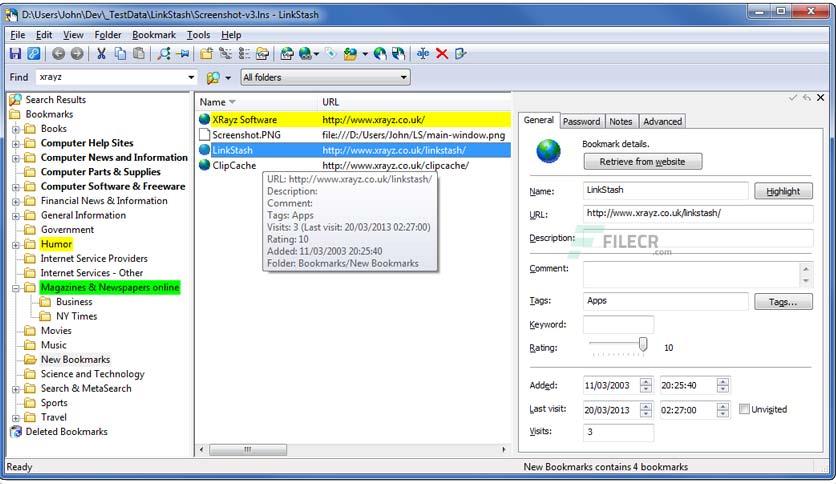Click the edit properties page icon
Screen dimensions: 836x484
[x=461, y=53]
